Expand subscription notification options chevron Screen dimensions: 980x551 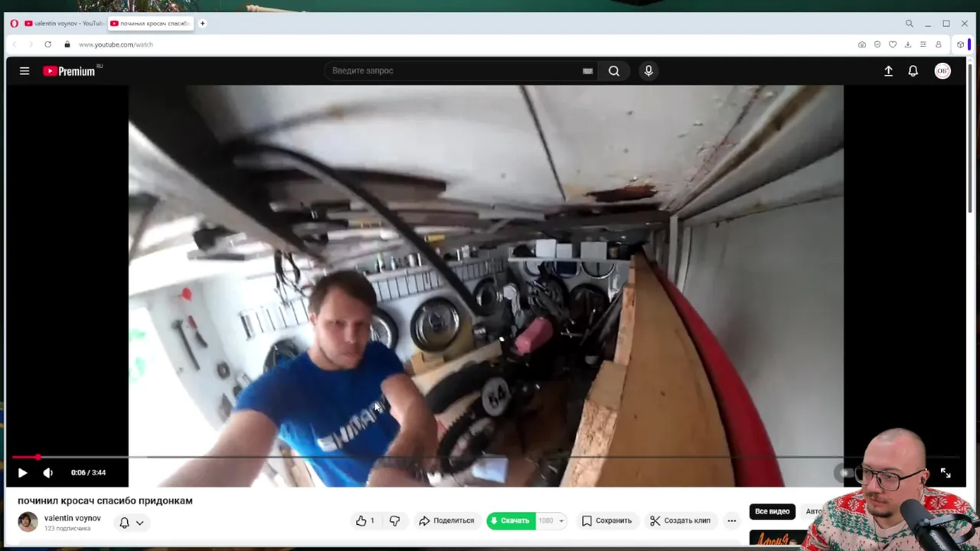(139, 523)
